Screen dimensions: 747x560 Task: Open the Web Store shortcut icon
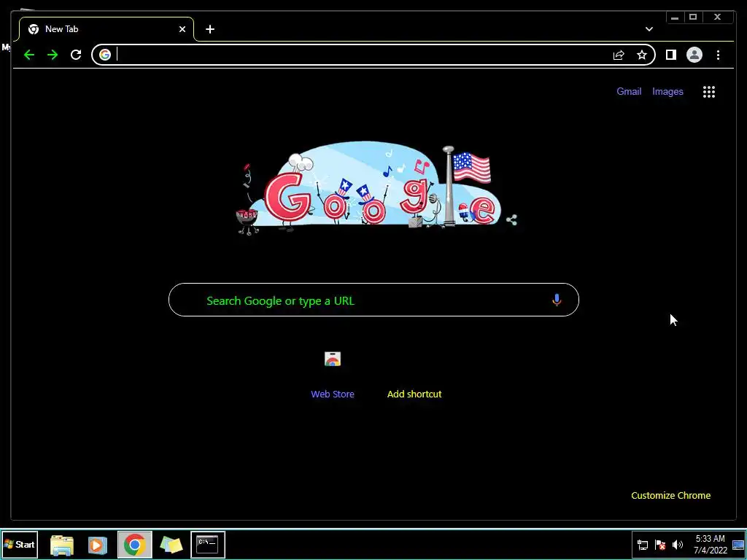pyautogui.click(x=333, y=359)
